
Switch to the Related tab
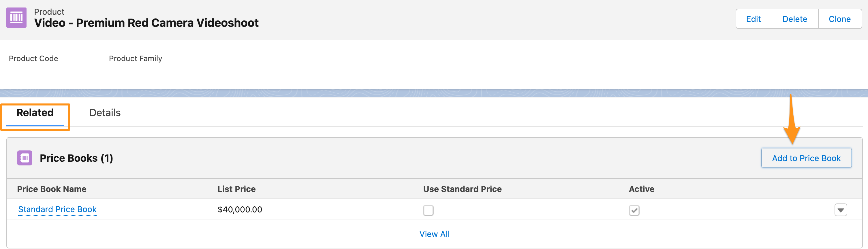click(35, 112)
